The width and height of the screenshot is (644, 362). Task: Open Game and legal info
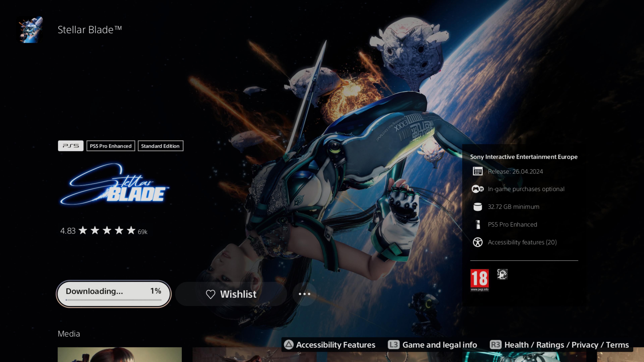[x=440, y=345]
